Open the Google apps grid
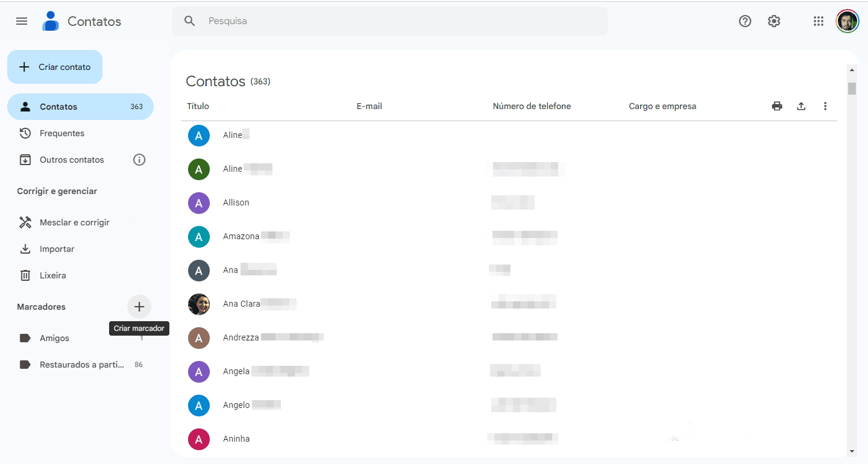The image size is (868, 464). click(x=818, y=21)
